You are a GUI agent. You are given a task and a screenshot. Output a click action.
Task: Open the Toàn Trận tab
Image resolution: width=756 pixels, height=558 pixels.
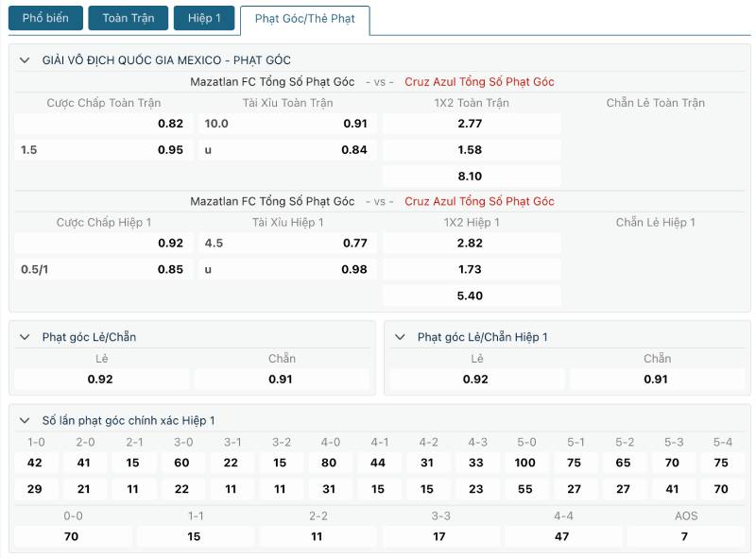click(x=129, y=18)
